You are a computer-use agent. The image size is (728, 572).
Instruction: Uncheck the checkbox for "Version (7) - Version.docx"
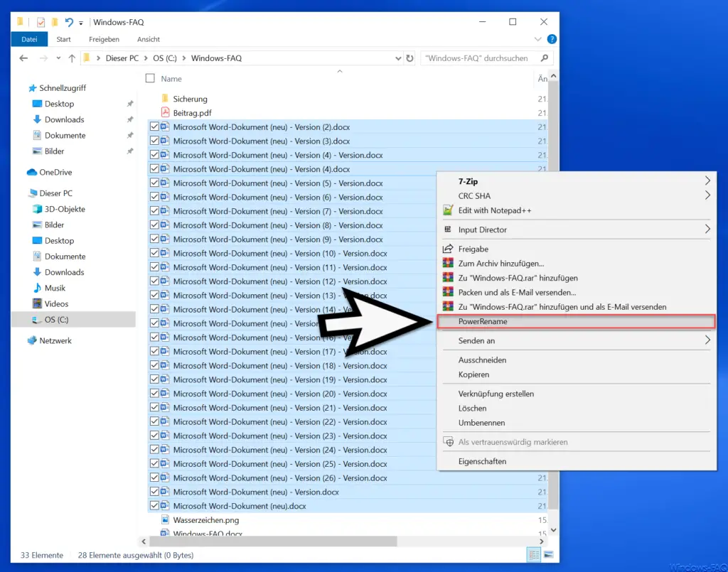(x=154, y=210)
